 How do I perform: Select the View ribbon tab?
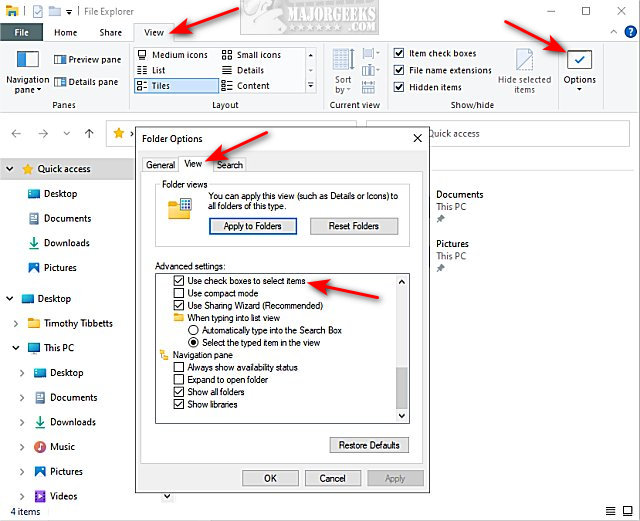(x=154, y=32)
